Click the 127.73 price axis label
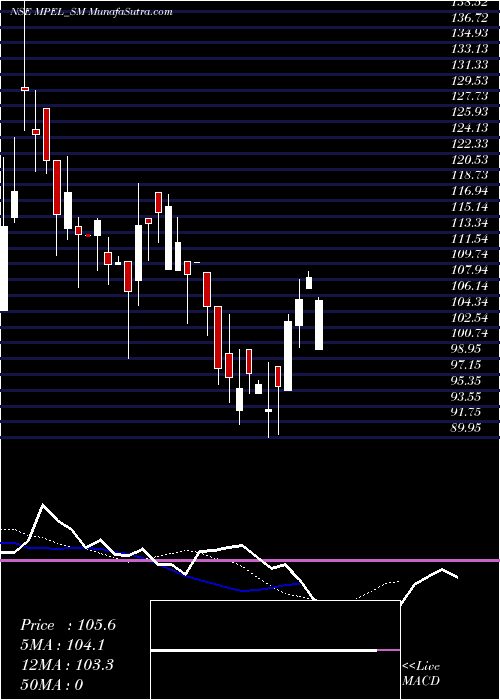The image size is (500, 700). click(x=469, y=96)
